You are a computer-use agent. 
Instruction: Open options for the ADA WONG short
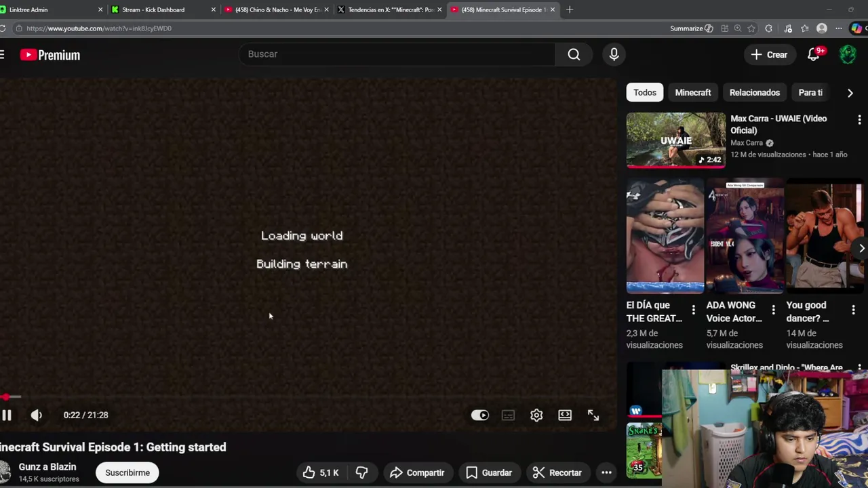[x=773, y=310]
